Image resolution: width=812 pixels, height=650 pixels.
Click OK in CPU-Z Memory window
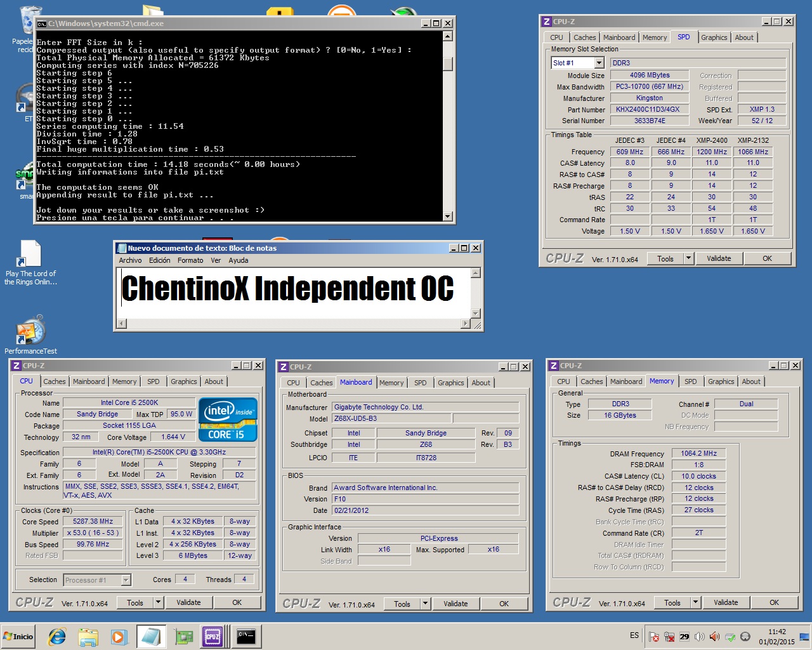click(774, 602)
